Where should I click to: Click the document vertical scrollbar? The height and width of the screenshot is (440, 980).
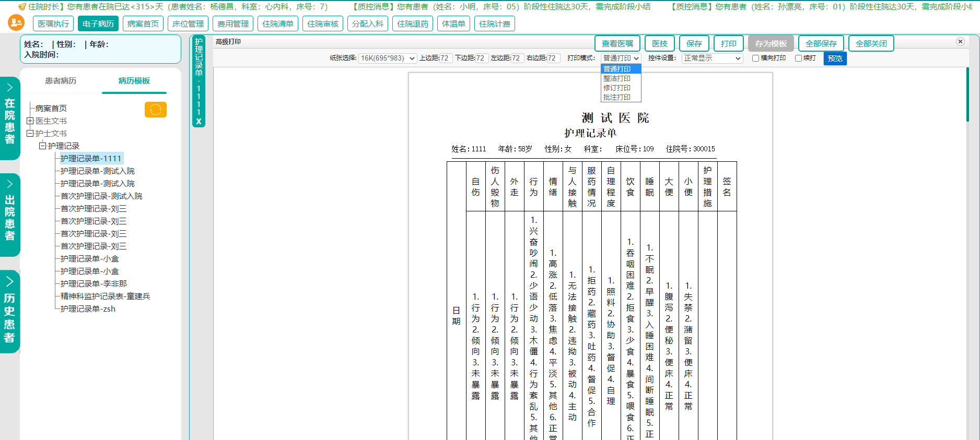967,95
